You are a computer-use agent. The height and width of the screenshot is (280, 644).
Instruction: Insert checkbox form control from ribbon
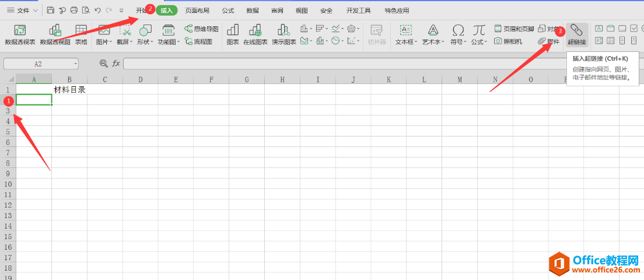point(634,28)
